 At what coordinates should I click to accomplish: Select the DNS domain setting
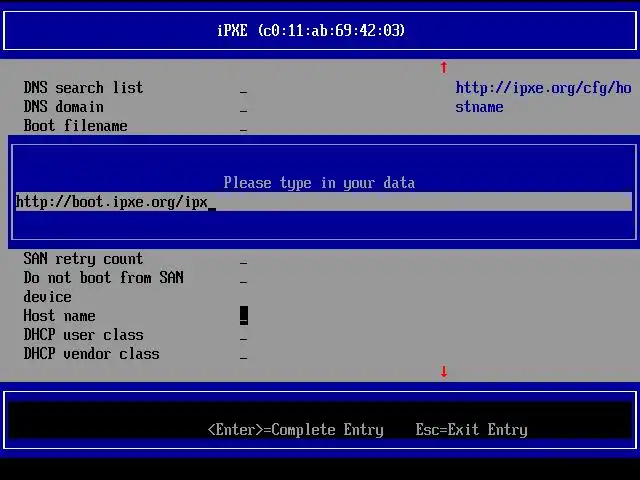tap(63, 107)
